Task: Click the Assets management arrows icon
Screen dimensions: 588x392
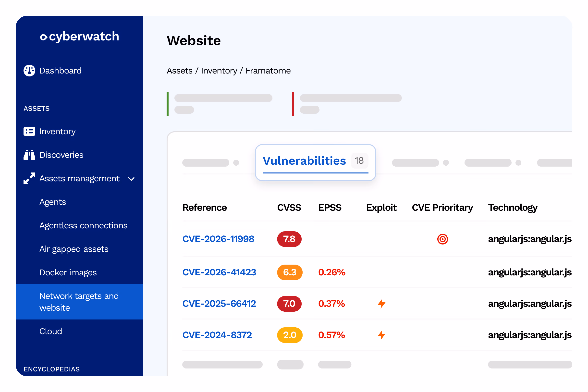Action: [29, 178]
